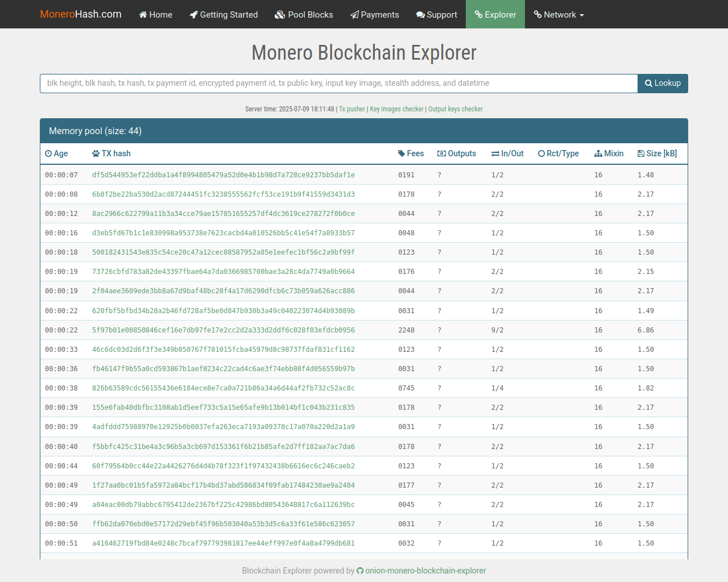The height and width of the screenshot is (582, 728).
Task: Open transaction d3eb5fd67b1c1e83 hash
Action: 224,233
